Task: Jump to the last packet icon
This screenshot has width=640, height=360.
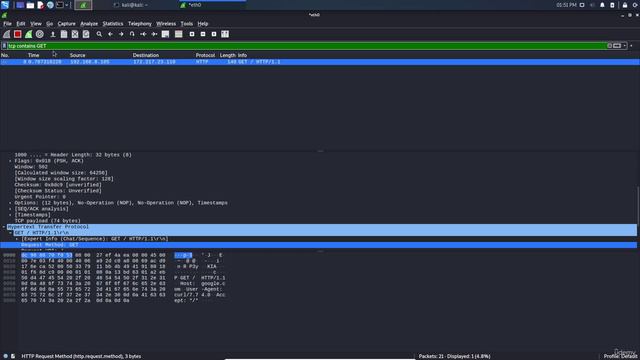Action: [x=154, y=34]
